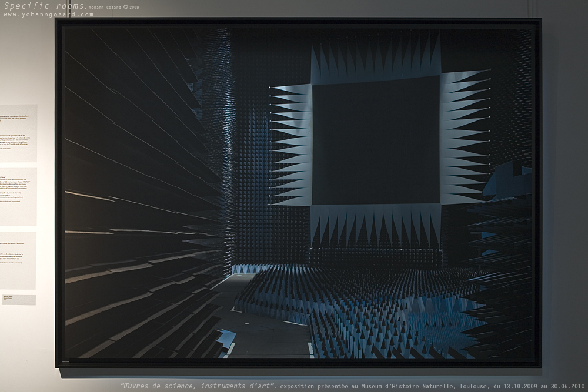Select the framed anechoic chamber photograph
Viewport: 588px width, 392px height.
point(299,193)
